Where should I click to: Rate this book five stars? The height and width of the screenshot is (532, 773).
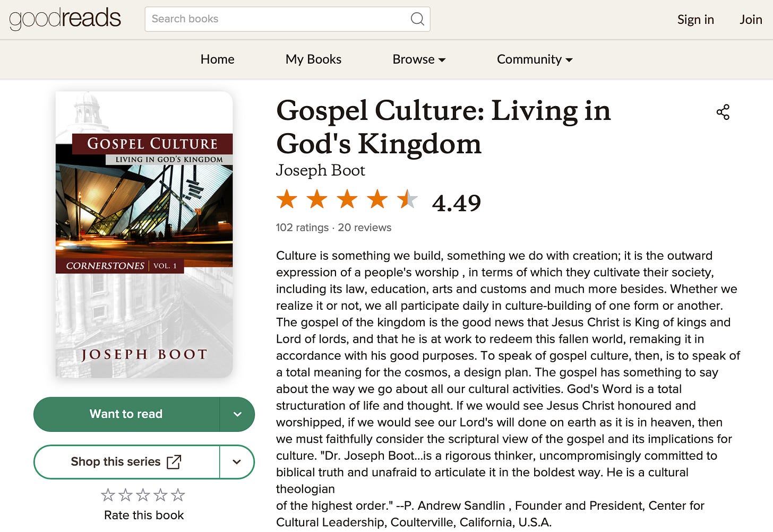click(x=178, y=495)
